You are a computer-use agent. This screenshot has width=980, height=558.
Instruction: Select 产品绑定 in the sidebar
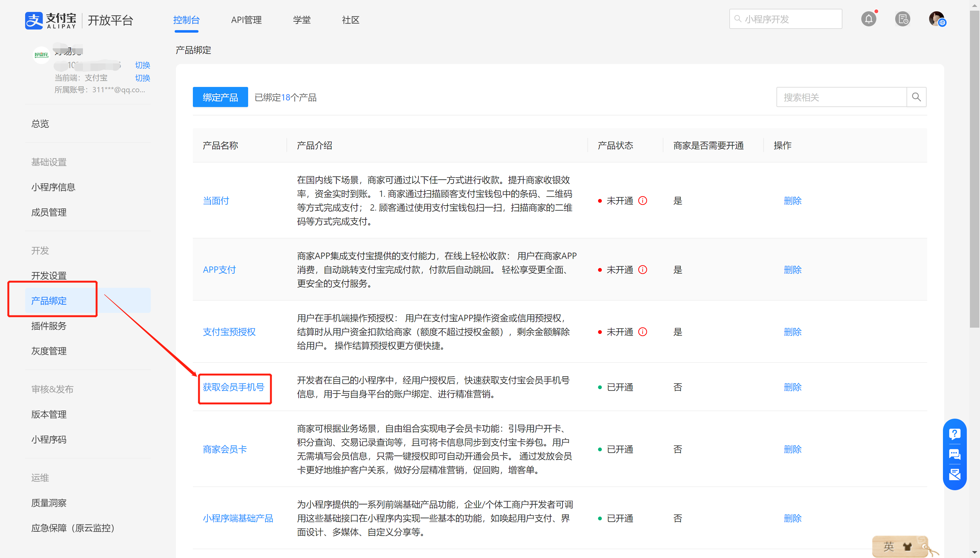pyautogui.click(x=88, y=300)
